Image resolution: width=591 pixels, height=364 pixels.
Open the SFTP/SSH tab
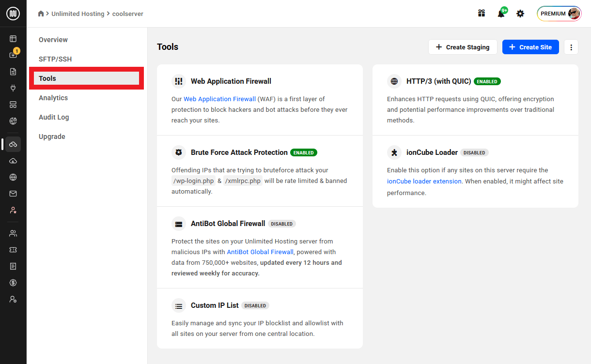[x=55, y=59]
